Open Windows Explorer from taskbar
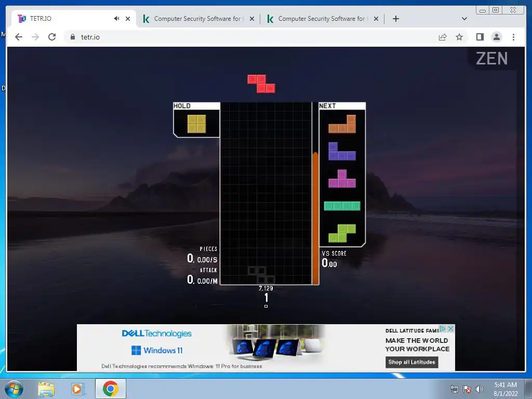532x399 pixels. coord(46,389)
